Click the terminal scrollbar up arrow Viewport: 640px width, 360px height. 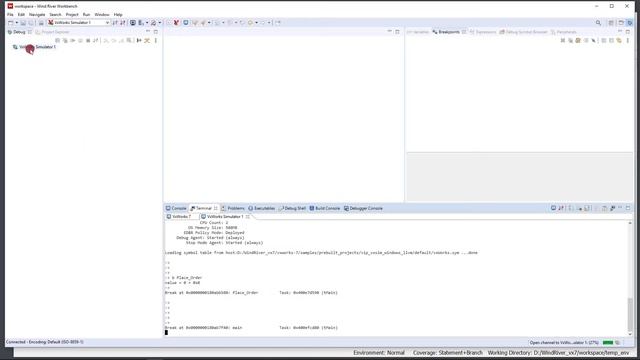click(x=630, y=223)
